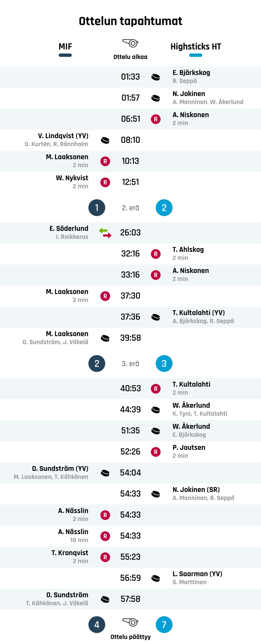This screenshot has height=644, width=261.
Task: Click the dark blue bar under MIF
Action: click(x=65, y=55)
